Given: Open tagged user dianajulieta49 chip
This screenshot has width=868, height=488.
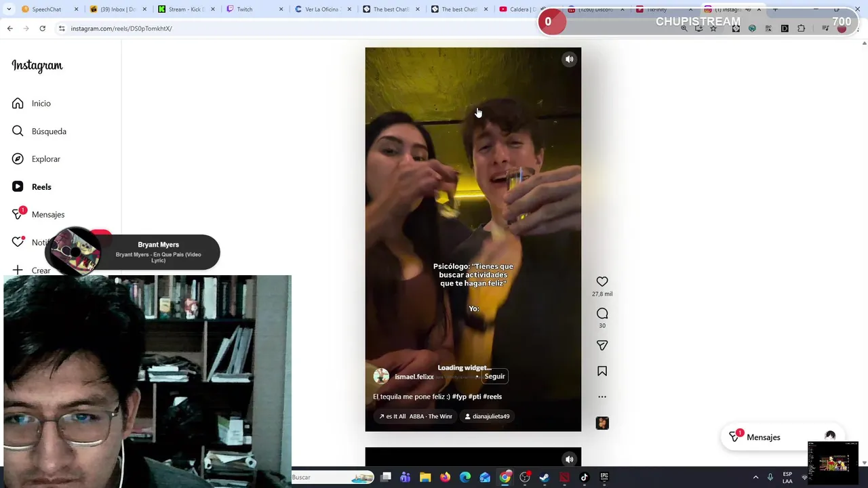Looking at the screenshot, I should click(x=487, y=416).
